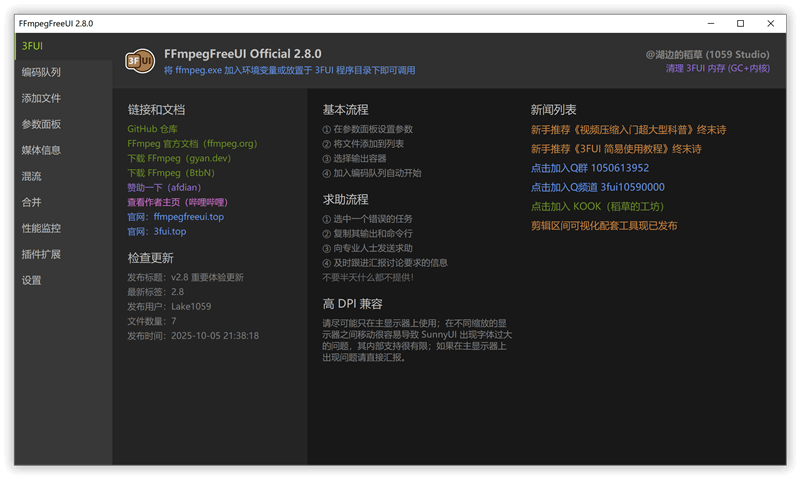Show the 性能监控 tab
The width and height of the screenshot is (800, 479).
[x=42, y=228]
